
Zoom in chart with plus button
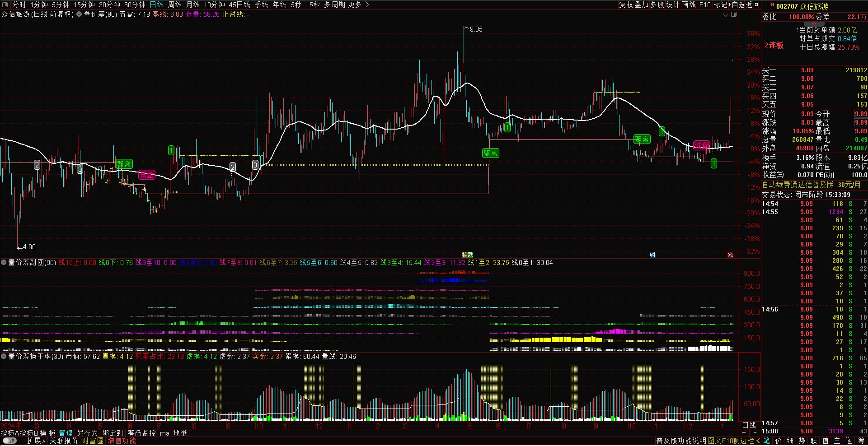coord(744,433)
